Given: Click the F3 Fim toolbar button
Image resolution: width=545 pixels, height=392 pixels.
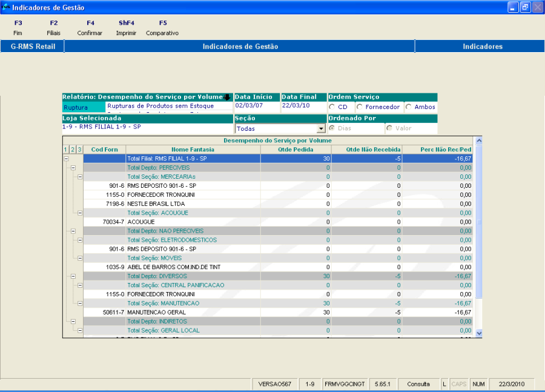Looking at the screenshot, I should click(x=18, y=28).
